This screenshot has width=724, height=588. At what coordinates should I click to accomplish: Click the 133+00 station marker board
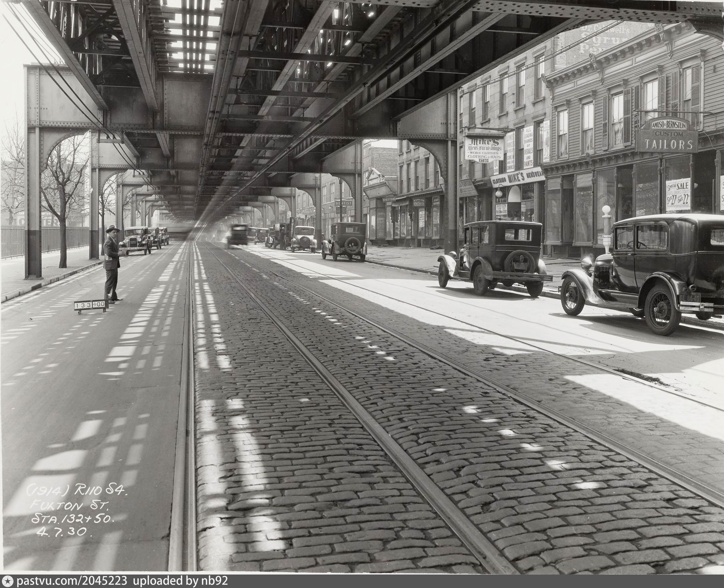pyautogui.click(x=91, y=305)
